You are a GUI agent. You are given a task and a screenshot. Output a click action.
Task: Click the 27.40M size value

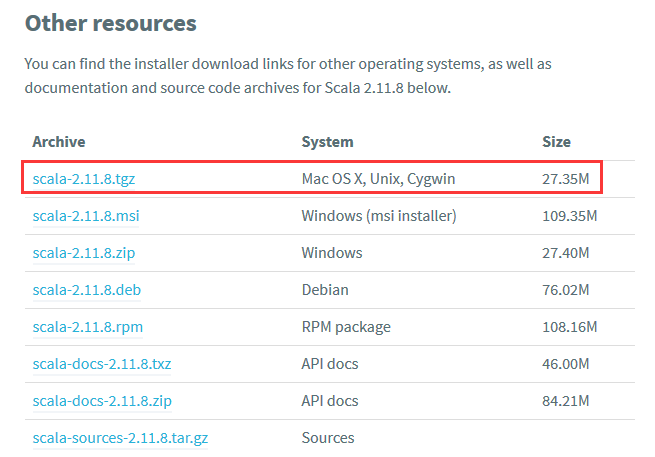pos(566,253)
